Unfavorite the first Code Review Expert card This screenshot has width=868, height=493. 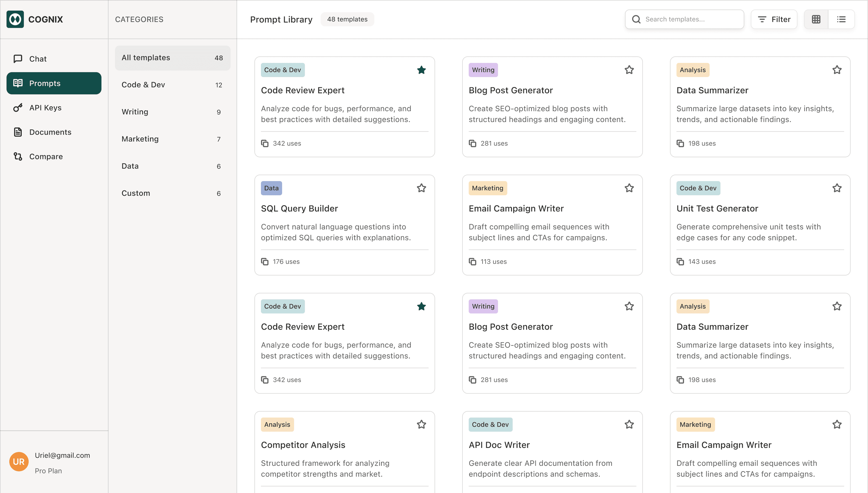point(421,70)
